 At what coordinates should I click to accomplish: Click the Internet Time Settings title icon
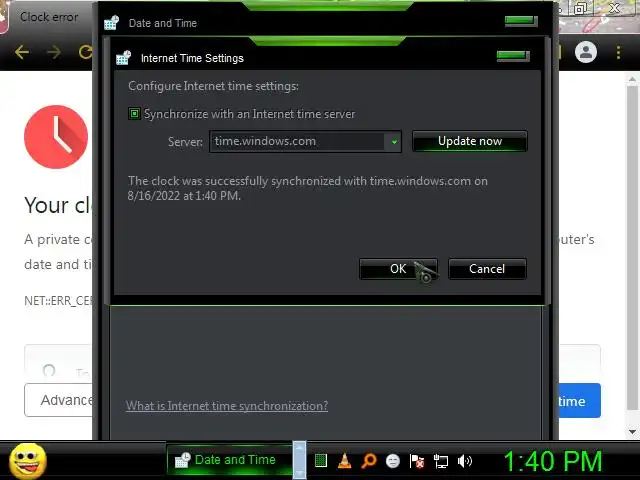[x=123, y=58]
